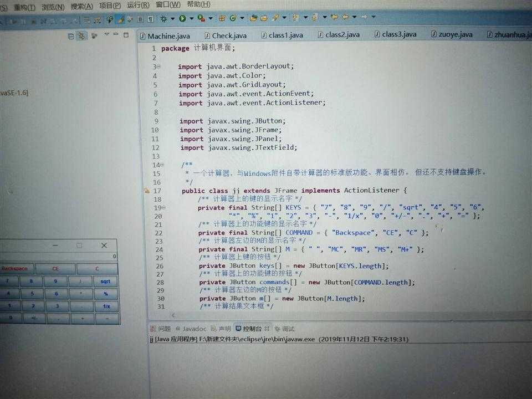Click the Collapse All icon in explorer

(71, 36)
